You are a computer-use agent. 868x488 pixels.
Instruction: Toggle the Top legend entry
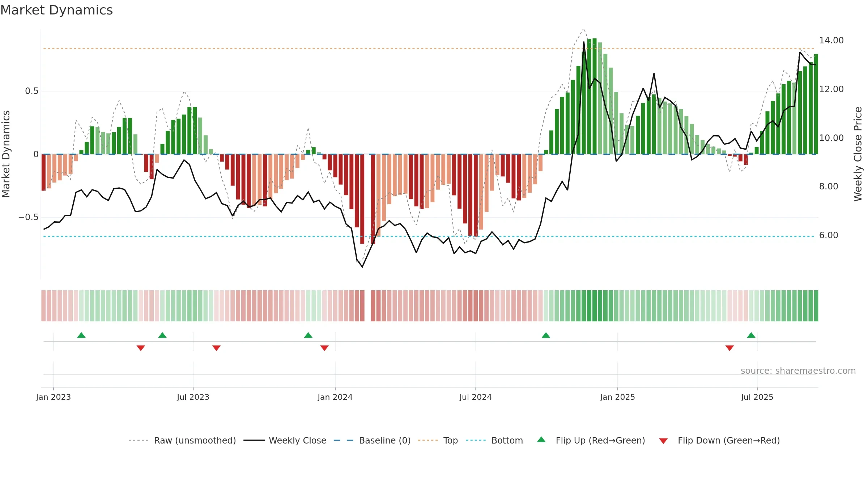[438, 440]
